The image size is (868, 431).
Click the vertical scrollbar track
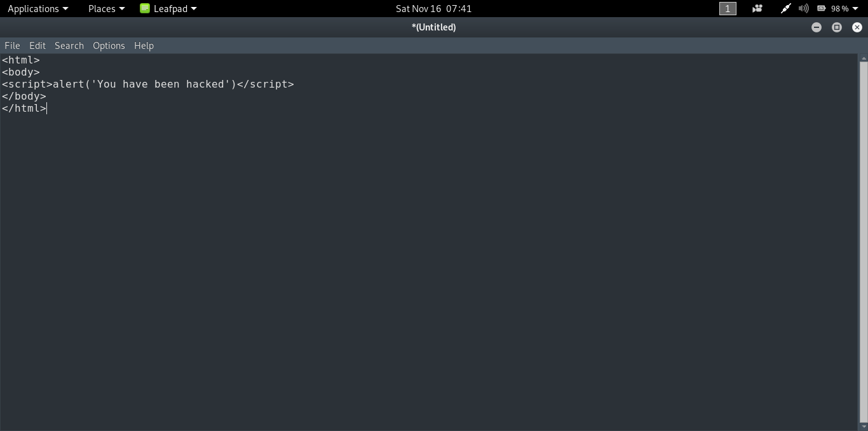(864, 242)
